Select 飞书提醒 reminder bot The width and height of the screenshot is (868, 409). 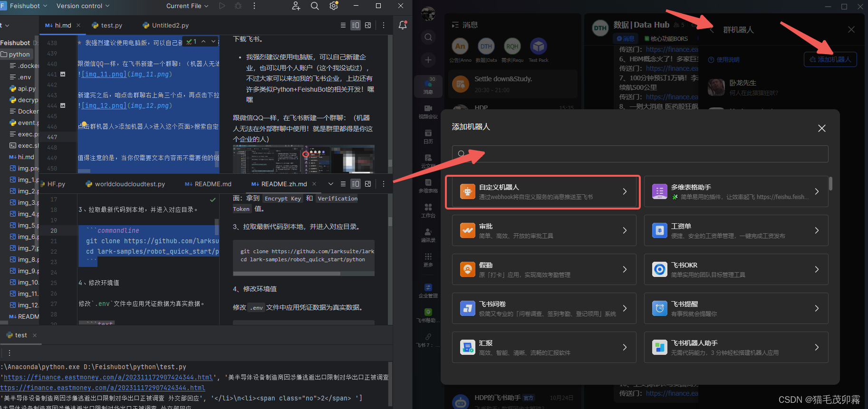(736, 308)
